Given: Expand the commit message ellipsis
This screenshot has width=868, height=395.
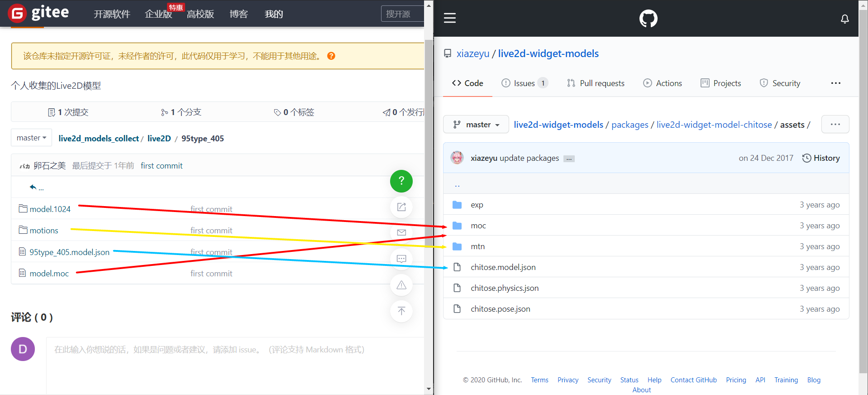Looking at the screenshot, I should pyautogui.click(x=569, y=159).
